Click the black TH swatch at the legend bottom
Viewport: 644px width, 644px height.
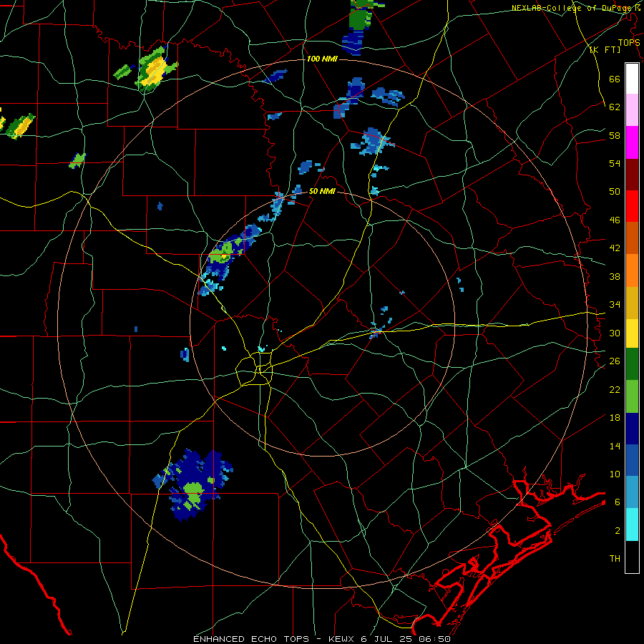pos(632,557)
